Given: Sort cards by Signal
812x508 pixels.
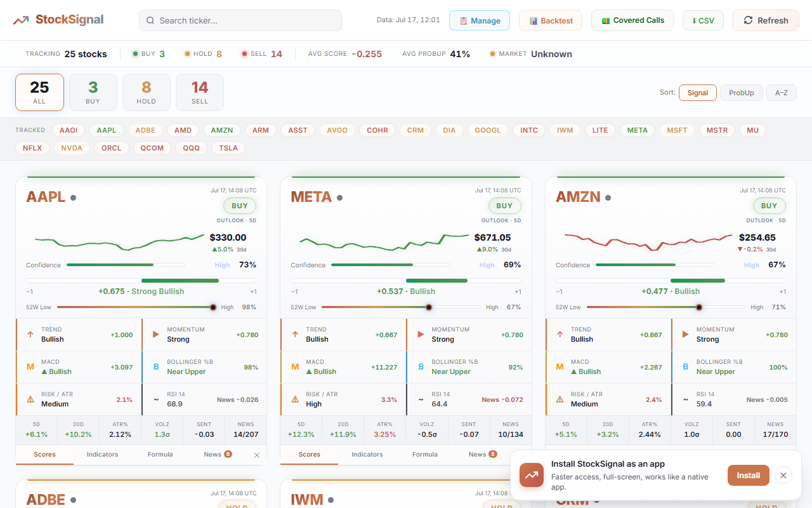Looking at the screenshot, I should click(698, 93).
